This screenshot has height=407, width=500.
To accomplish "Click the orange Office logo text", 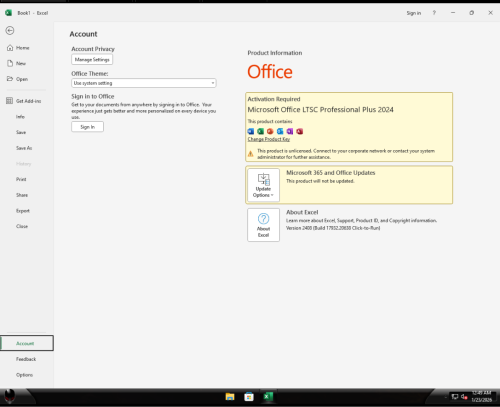I will point(270,72).
